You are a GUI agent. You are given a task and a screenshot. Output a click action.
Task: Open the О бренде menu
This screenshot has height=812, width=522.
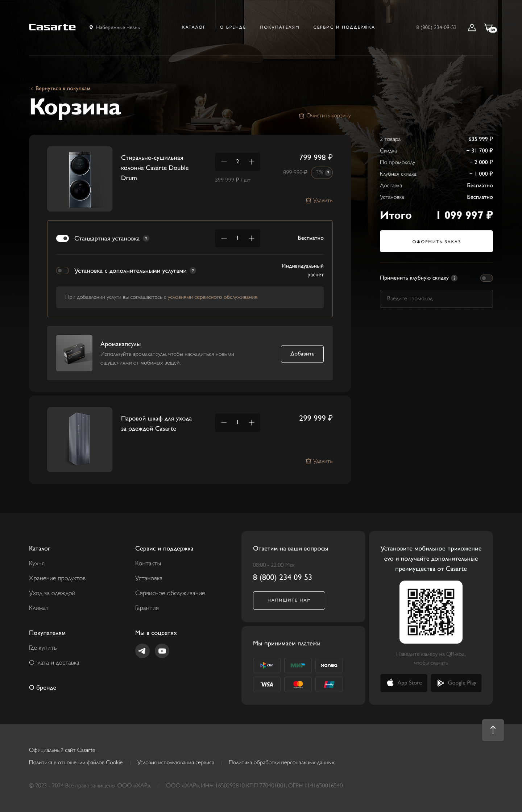tap(233, 27)
